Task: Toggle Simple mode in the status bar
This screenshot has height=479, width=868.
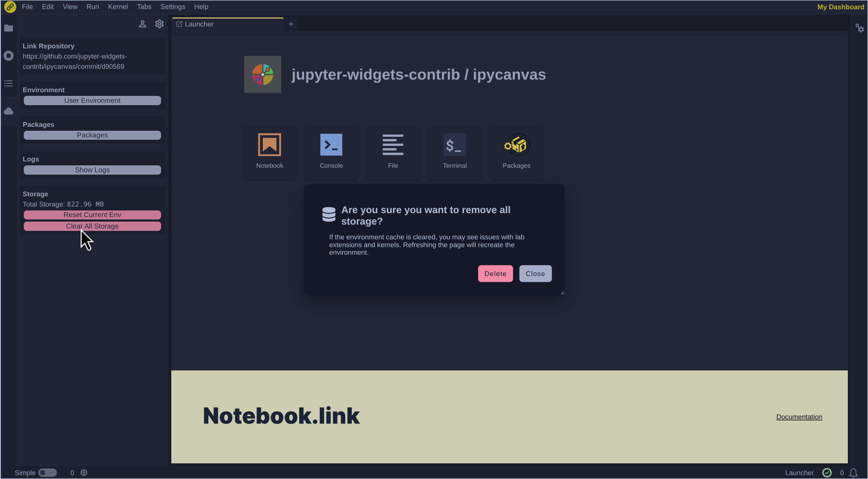Action: (48, 473)
